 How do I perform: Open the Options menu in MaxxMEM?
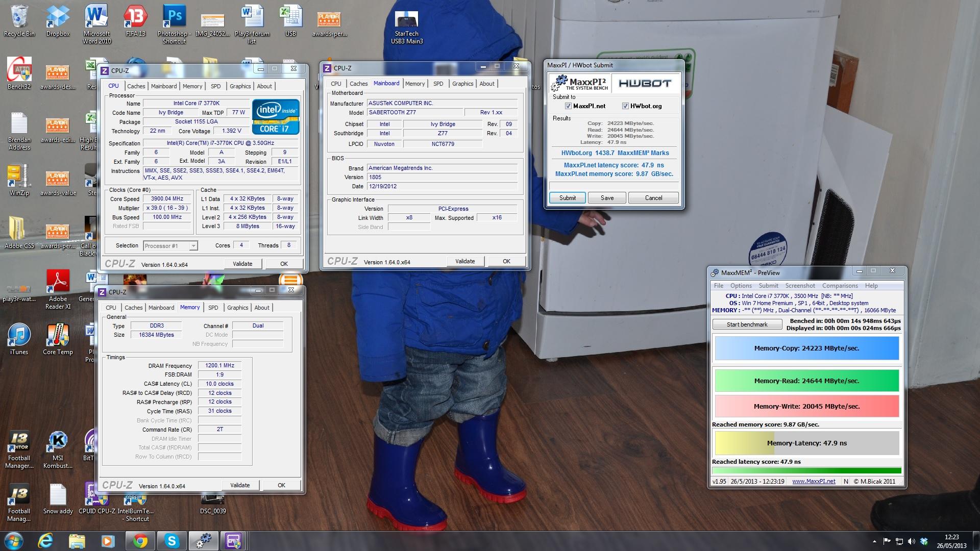[741, 286]
